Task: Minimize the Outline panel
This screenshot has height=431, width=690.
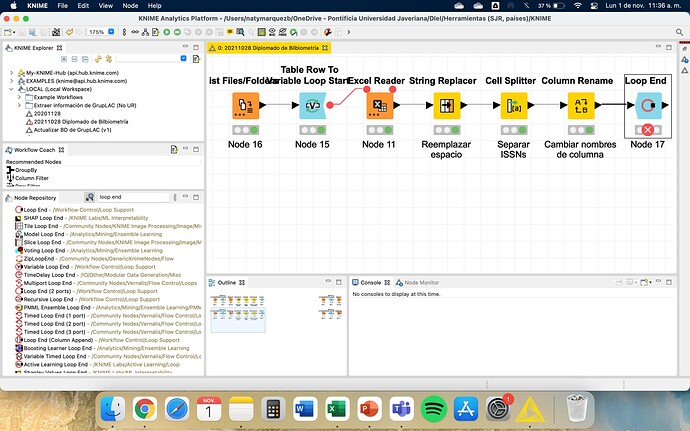Action: 328,282
